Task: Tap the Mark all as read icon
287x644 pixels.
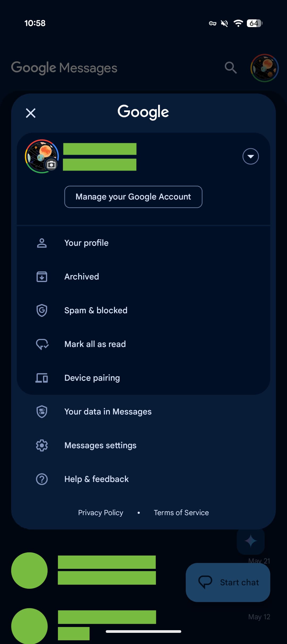Action: (x=42, y=344)
